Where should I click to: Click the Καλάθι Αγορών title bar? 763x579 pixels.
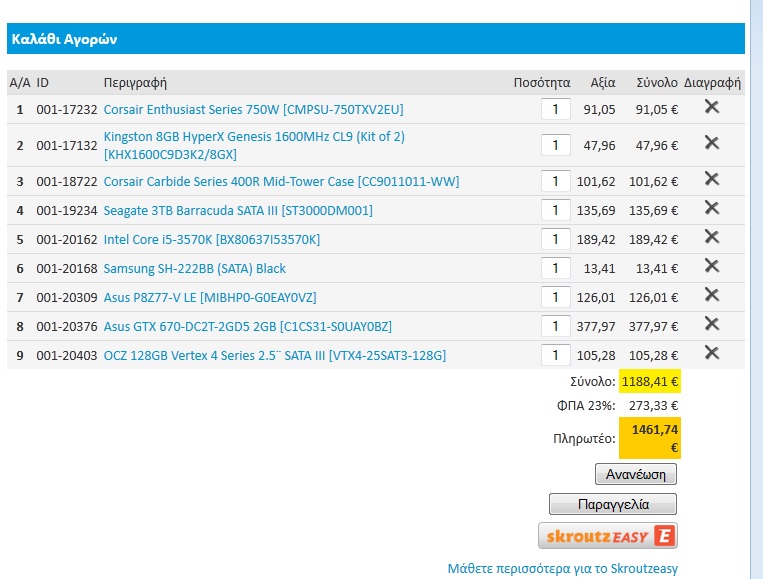click(376, 38)
